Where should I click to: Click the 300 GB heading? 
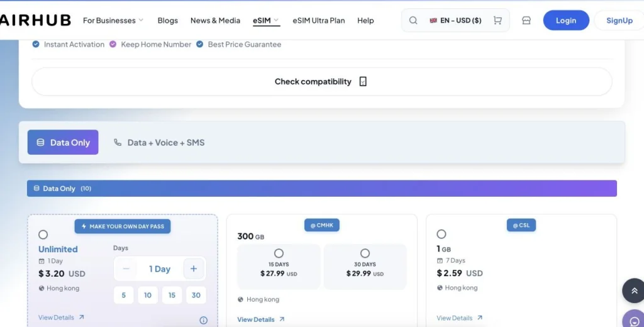click(250, 236)
